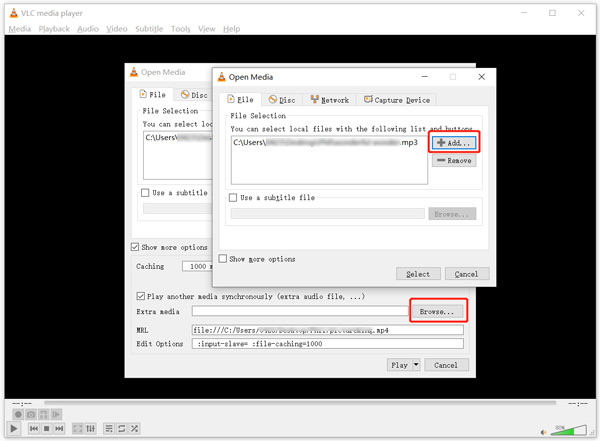
Task: Click the Remove button in front dialog
Action: pyautogui.click(x=454, y=160)
